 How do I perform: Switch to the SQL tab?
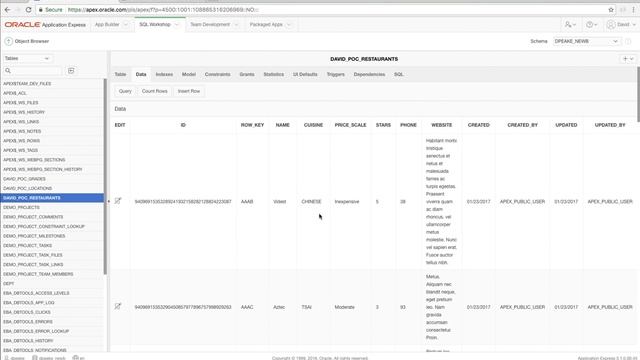(x=399, y=74)
